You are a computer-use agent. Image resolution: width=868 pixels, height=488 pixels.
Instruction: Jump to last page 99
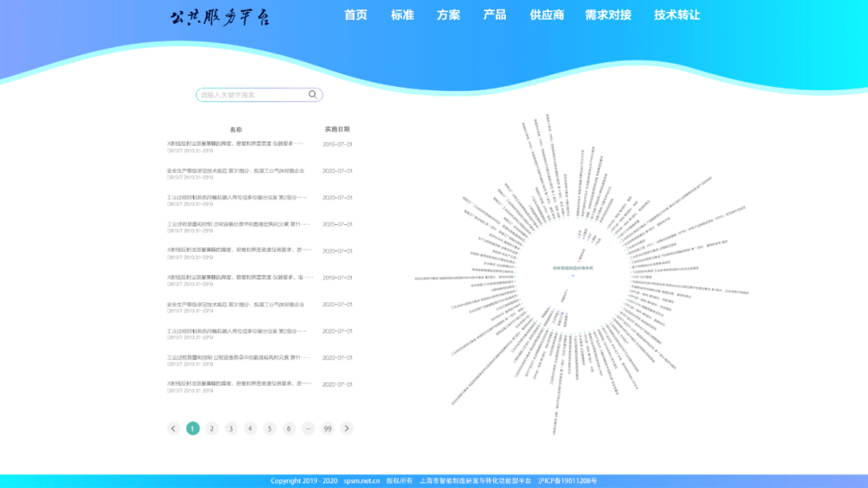click(327, 428)
